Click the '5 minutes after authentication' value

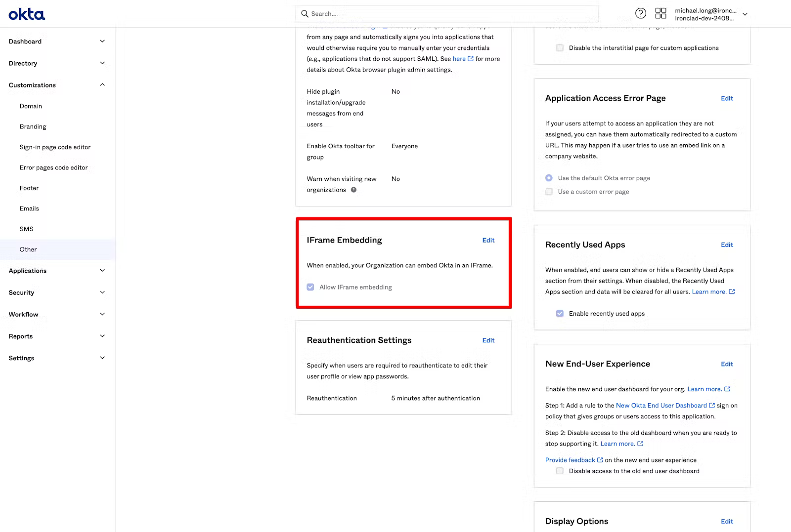(436, 398)
